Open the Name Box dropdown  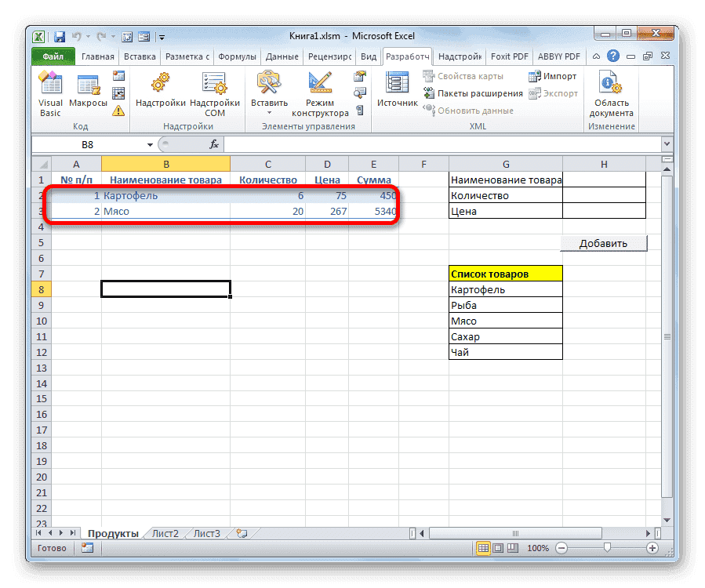click(x=150, y=143)
